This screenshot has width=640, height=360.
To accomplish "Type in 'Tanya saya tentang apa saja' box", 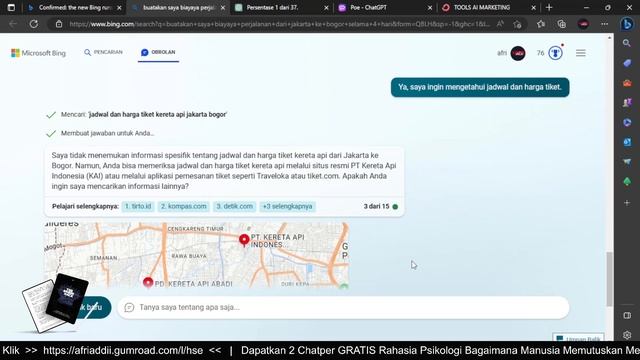I will click(343, 307).
